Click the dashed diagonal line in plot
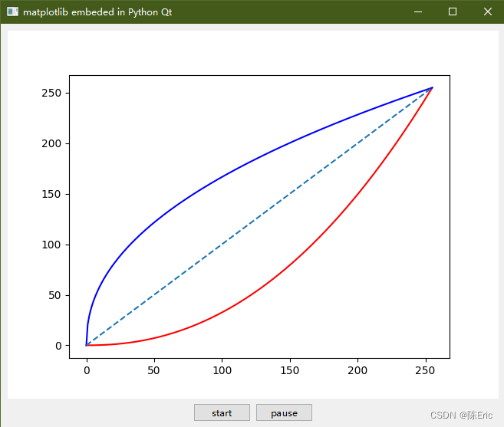The width and height of the screenshot is (504, 427). tap(259, 216)
